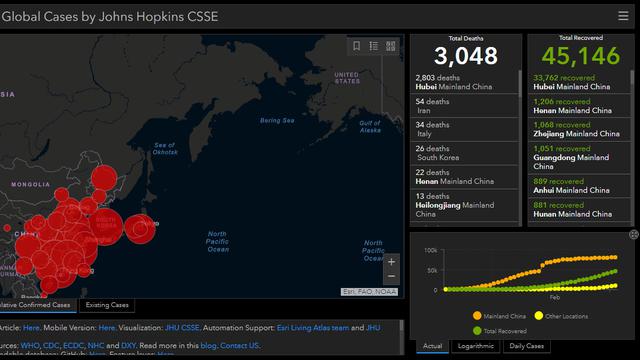Open the JHU CSSE visualization link
This screenshot has width=640, height=360.
pos(182,328)
